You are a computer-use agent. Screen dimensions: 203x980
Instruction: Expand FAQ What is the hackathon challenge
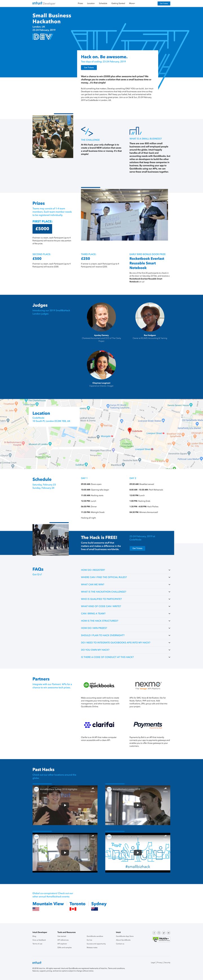pyautogui.click(x=125, y=592)
